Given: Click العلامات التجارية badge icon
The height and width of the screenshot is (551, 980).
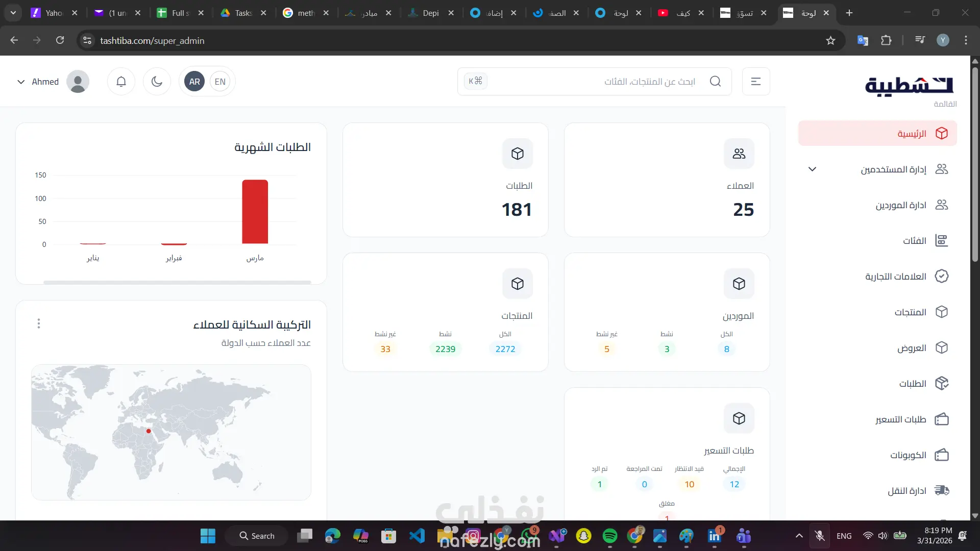Looking at the screenshot, I should (x=942, y=277).
